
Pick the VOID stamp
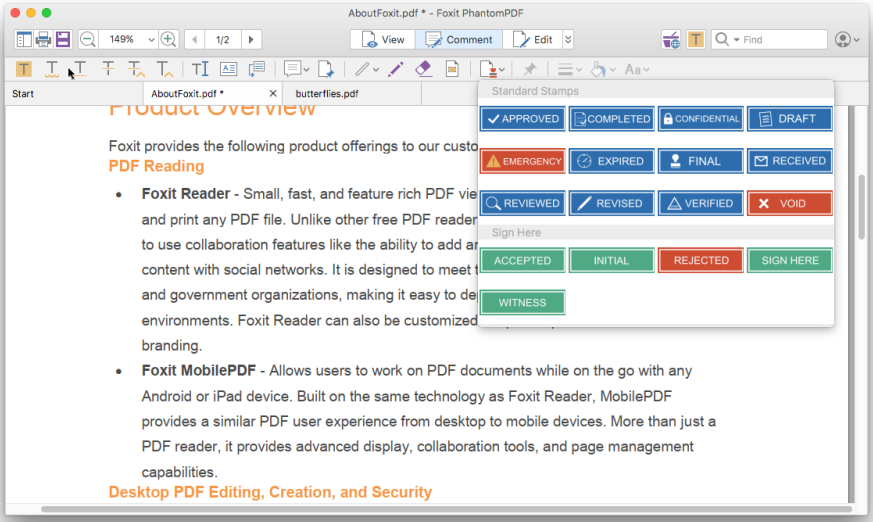[x=790, y=203]
